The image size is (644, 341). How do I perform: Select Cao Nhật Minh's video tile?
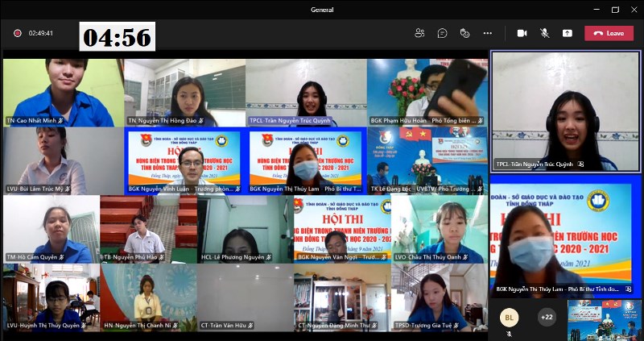click(63, 91)
